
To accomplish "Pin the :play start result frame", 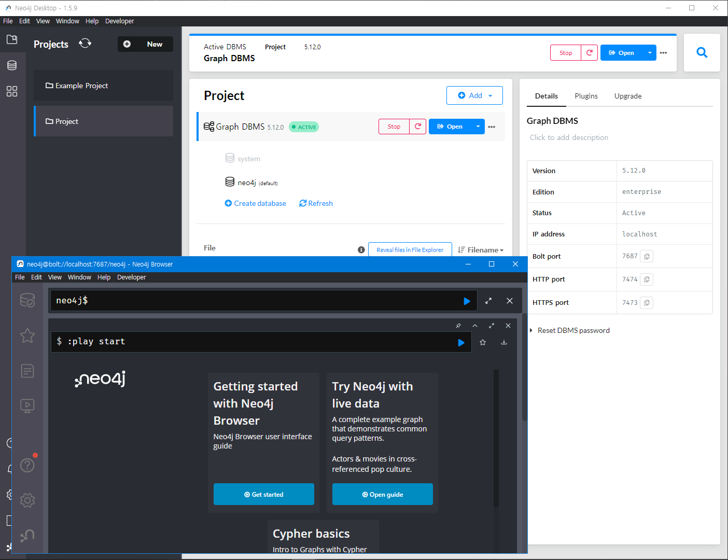I will [x=458, y=326].
